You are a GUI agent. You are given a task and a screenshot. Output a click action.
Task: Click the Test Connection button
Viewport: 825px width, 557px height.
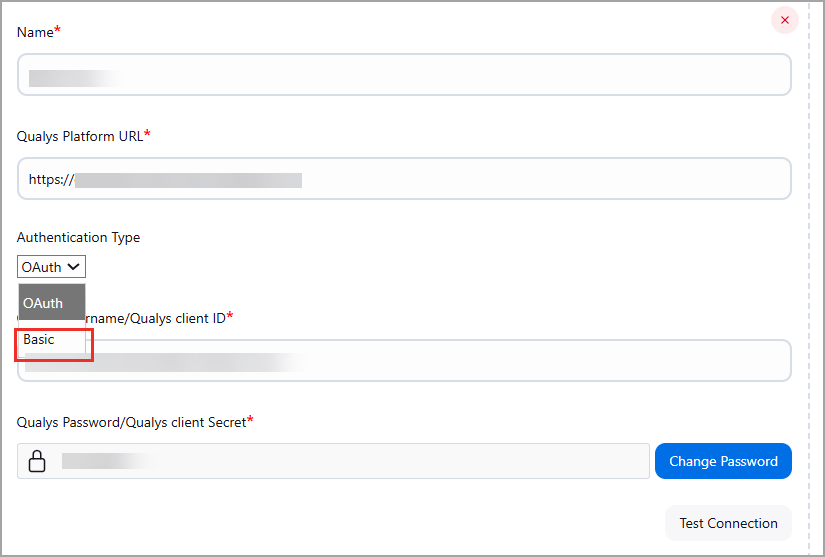(728, 523)
